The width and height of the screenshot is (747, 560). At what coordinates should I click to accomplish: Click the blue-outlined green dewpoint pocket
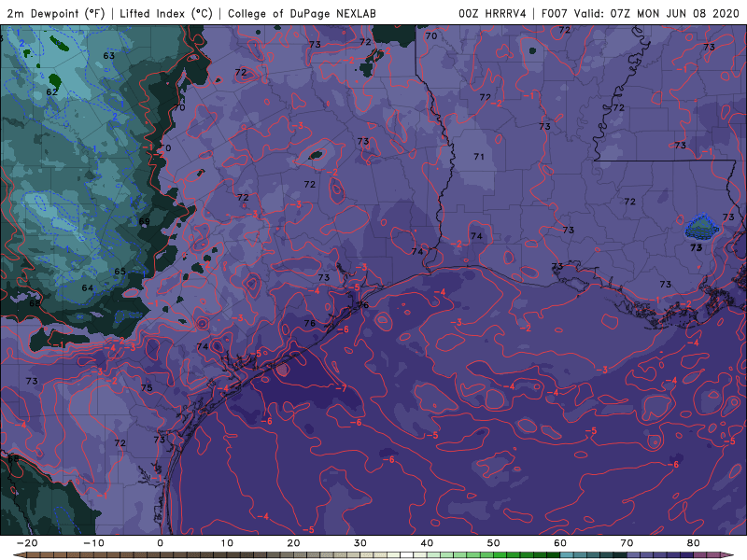click(x=702, y=228)
